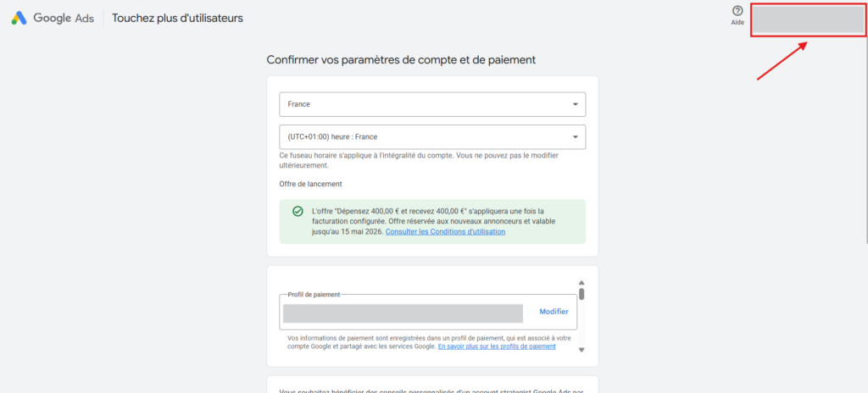This screenshot has width=868, height=393.
Task: Open the France country selector field
Action: [x=424, y=104]
